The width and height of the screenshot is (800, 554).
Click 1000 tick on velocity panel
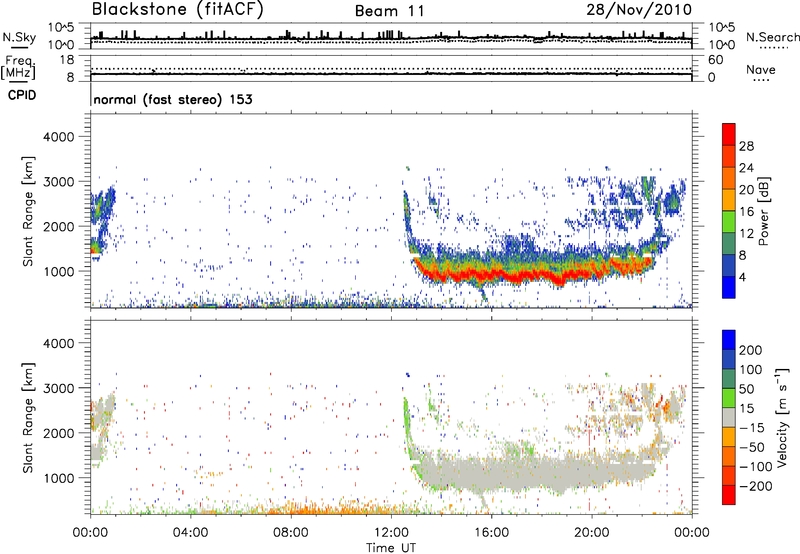[58, 478]
